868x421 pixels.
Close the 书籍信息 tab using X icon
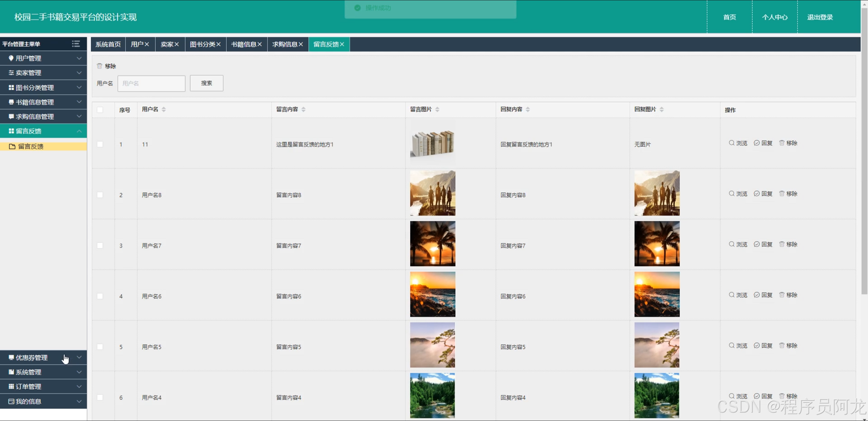260,44
